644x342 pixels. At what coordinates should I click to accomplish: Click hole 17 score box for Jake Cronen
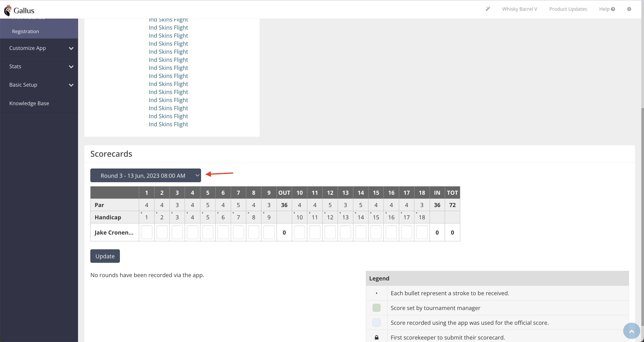click(407, 232)
